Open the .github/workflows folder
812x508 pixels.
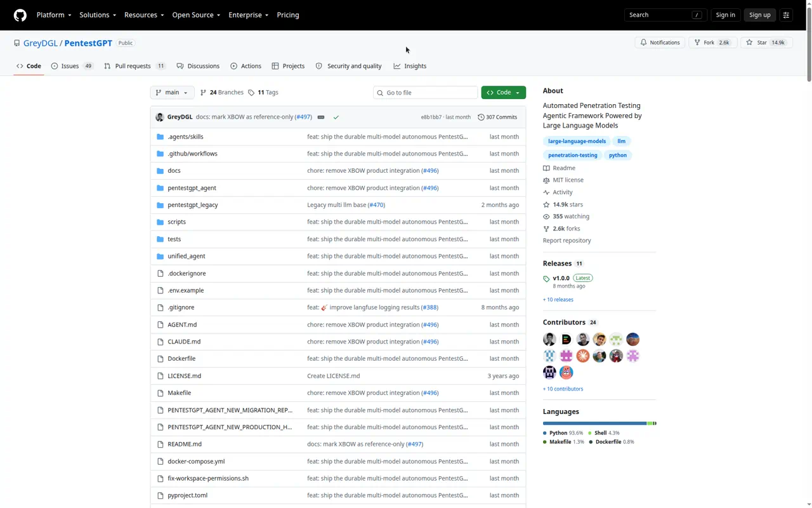click(192, 154)
